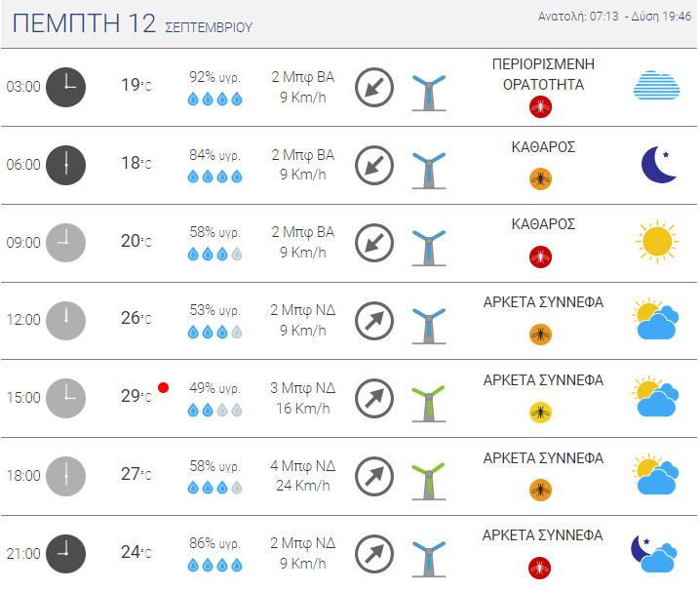Click the ΠΕΜΠΤΗ 12 ΣΕΠΤΕΜΒΡΙΟΥ heading
Screen dimensions: 700x591
click(133, 23)
